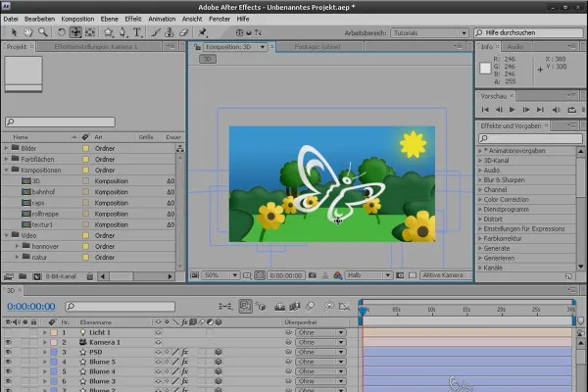Click the trash icon in Projekt panel
The width and height of the screenshot is (588, 392).
click(x=89, y=276)
